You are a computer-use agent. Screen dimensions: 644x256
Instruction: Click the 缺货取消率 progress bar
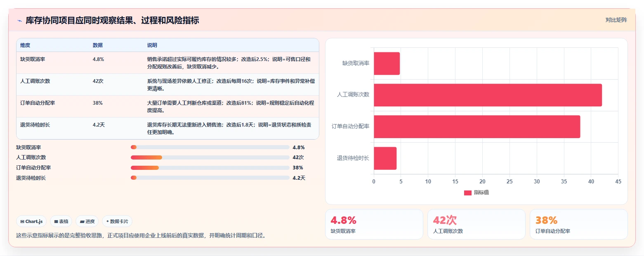210,147
